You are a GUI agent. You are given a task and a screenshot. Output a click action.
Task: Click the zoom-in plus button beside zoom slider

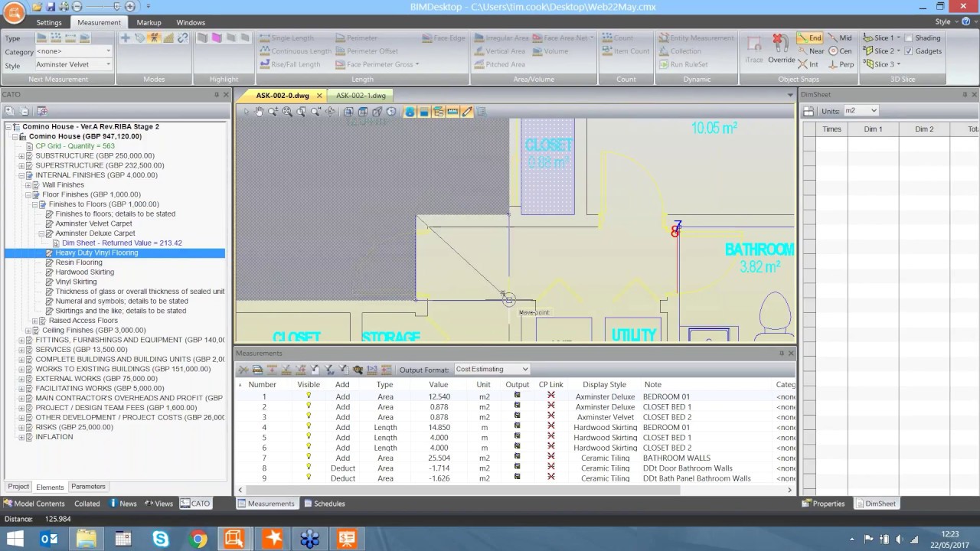click(129, 7)
